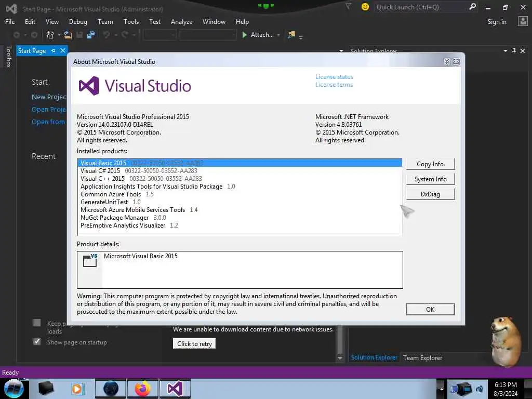Open the Edit menu
Screen dimensions: 532x399
(30, 22)
